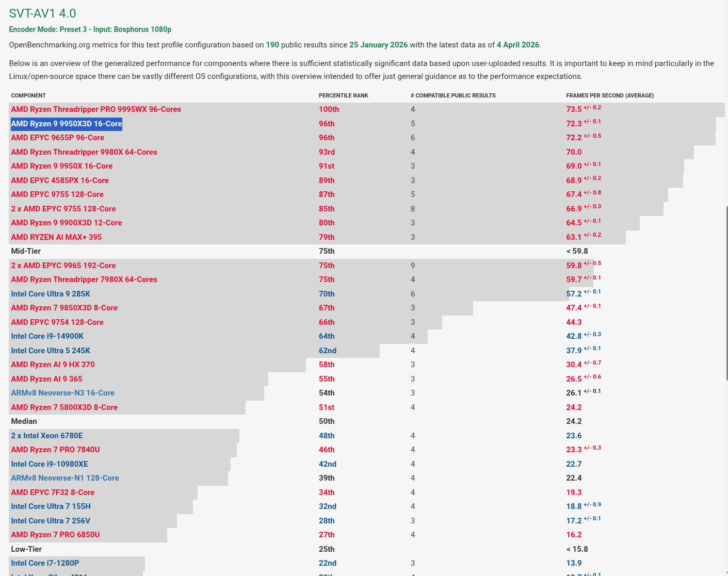Open AMD Ryzen 7 PRO 7840U link
728x576 pixels.
[x=56, y=450]
